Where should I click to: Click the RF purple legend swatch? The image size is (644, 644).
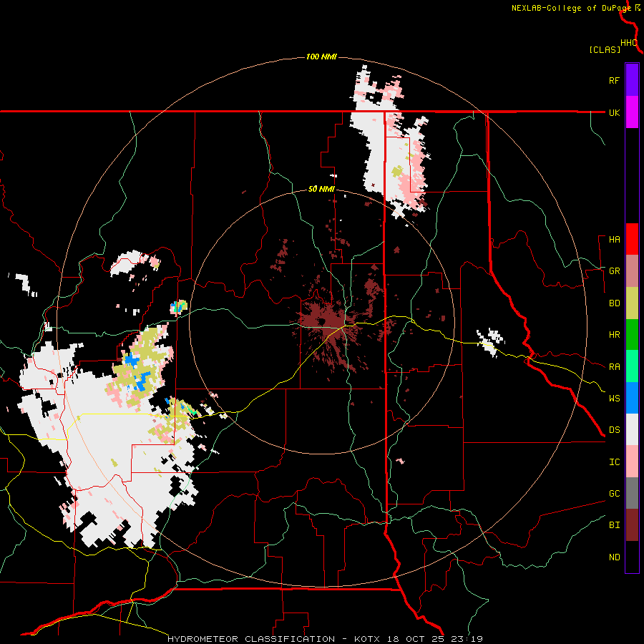coord(632,80)
